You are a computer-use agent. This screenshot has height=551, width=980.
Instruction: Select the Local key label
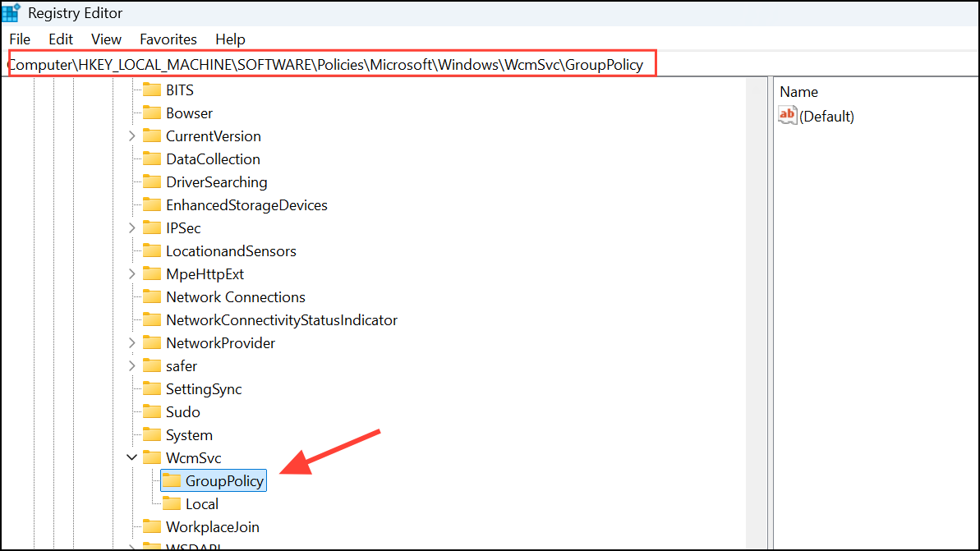201,503
